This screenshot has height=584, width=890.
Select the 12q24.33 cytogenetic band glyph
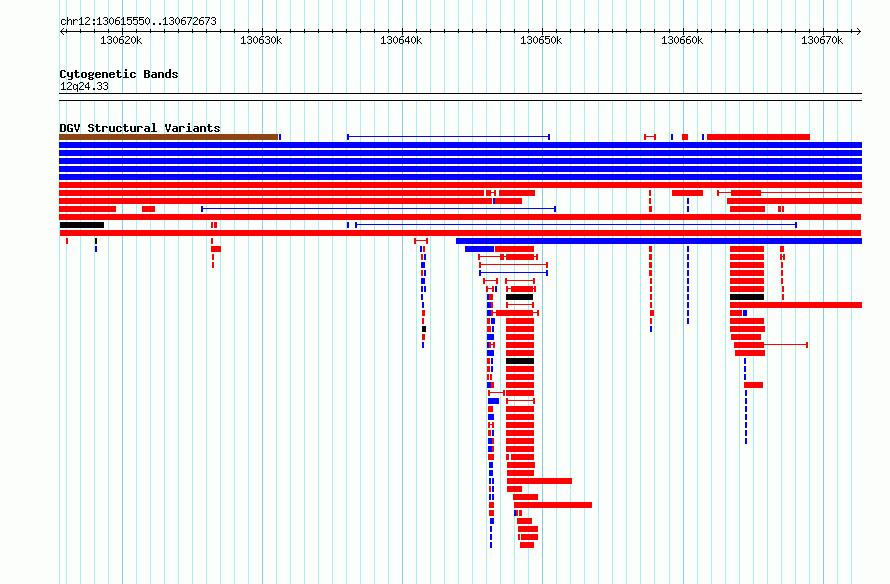[460, 97]
